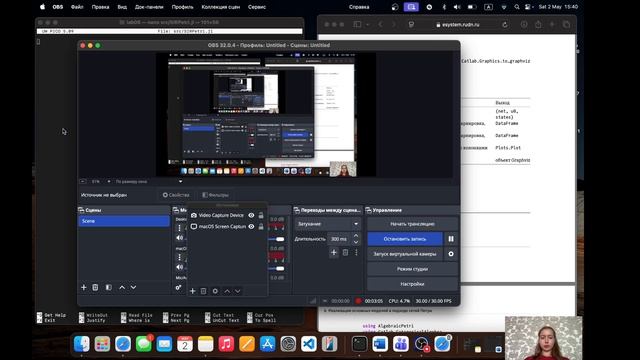640x360 pixels.
Task: Open the Справка menu
Action: tap(359, 7)
